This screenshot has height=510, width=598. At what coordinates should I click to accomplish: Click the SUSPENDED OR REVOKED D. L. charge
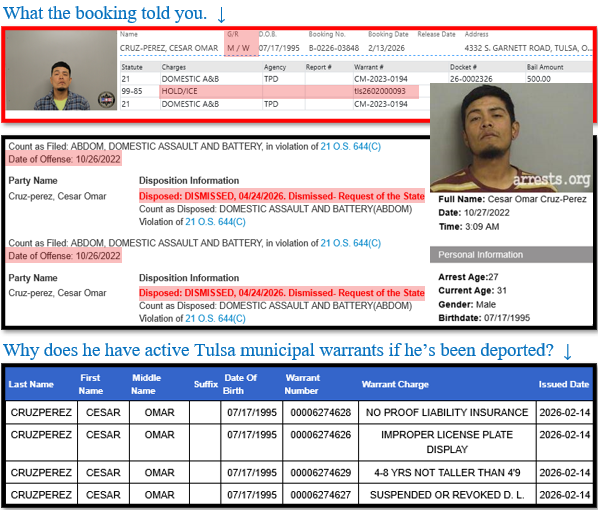pyautogui.click(x=447, y=495)
